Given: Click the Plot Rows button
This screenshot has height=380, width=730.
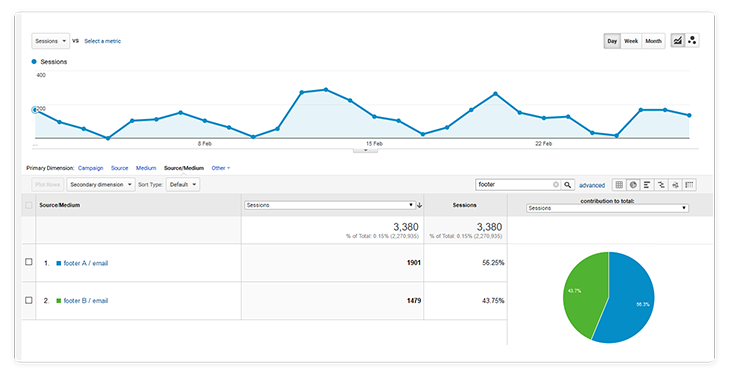Looking at the screenshot, I should pos(47,185).
